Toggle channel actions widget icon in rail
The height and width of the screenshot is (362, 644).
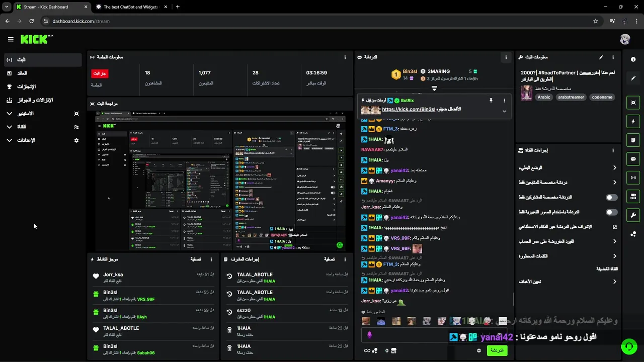coord(633,196)
